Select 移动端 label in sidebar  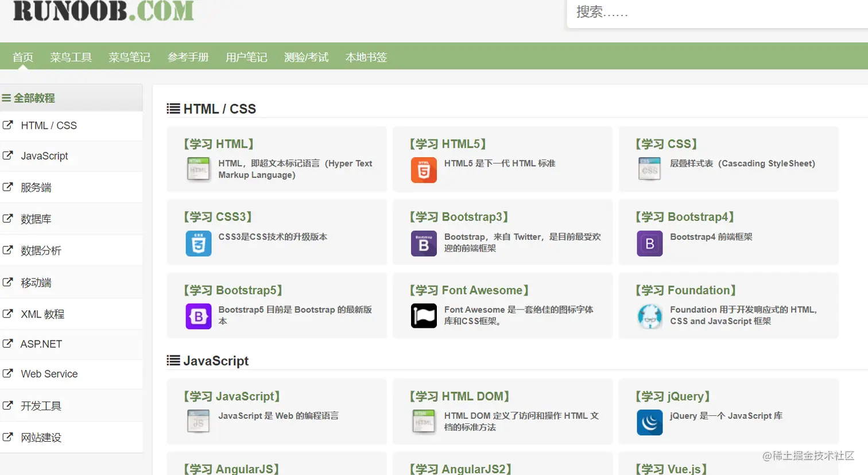[36, 283]
